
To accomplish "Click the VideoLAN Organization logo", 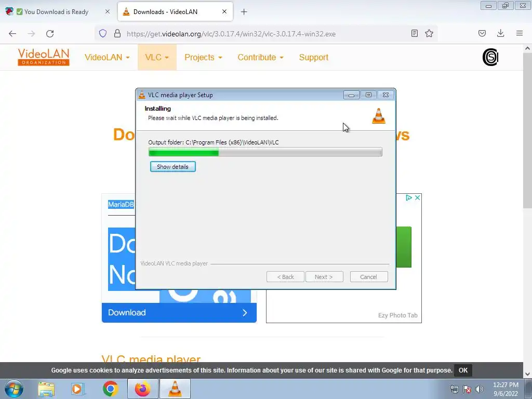I will pos(44,57).
